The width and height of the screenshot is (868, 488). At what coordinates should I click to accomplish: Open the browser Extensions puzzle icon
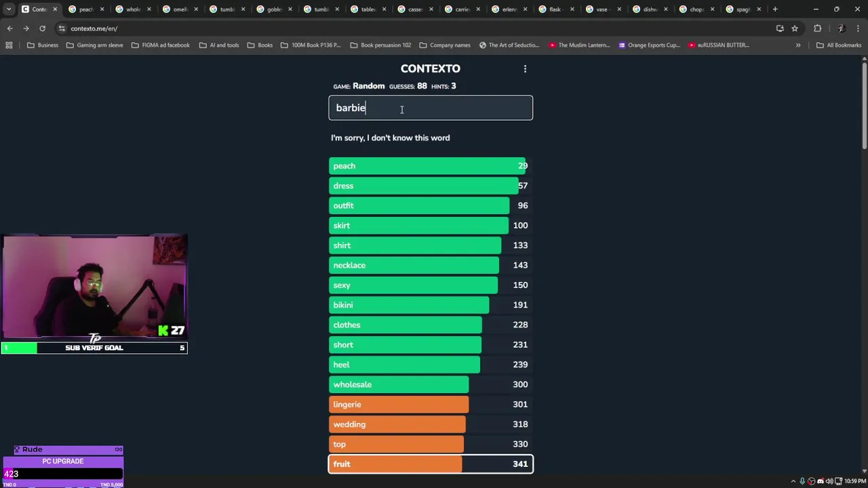pos(817,28)
